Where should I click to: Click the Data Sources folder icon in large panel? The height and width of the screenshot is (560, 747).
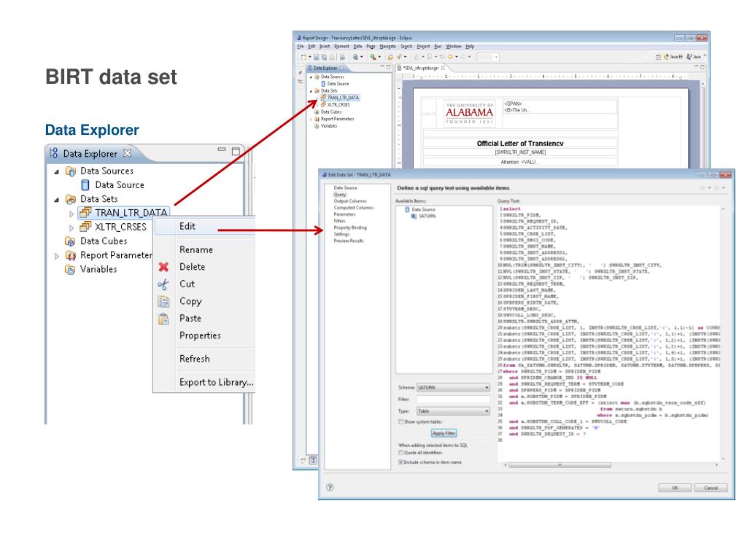click(71, 171)
